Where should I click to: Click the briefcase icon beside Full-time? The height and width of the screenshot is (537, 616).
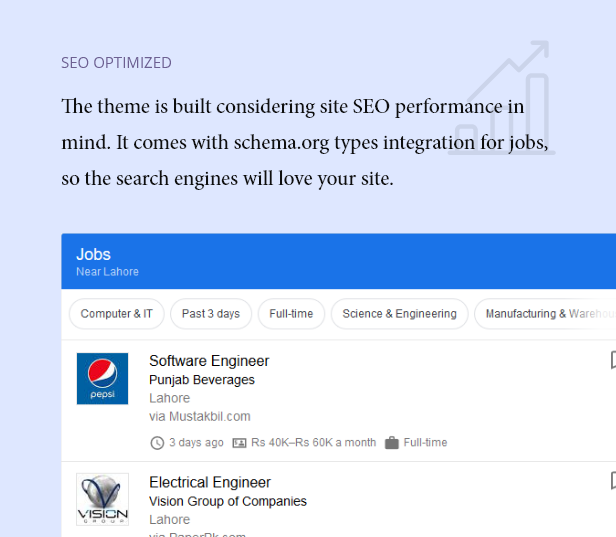point(392,442)
